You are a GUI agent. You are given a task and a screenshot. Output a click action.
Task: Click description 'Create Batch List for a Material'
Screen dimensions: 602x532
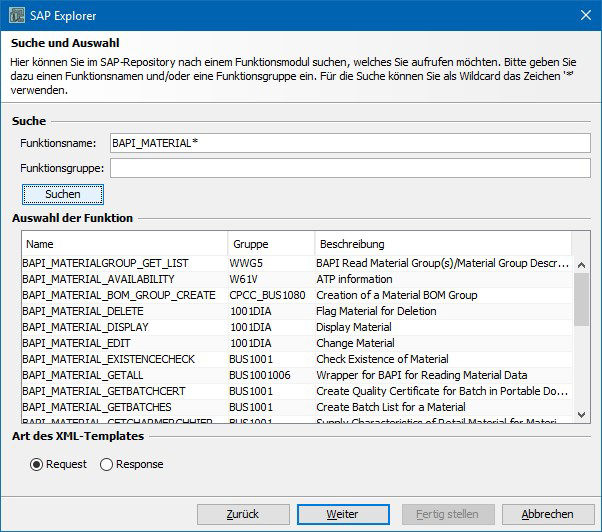[391, 407]
